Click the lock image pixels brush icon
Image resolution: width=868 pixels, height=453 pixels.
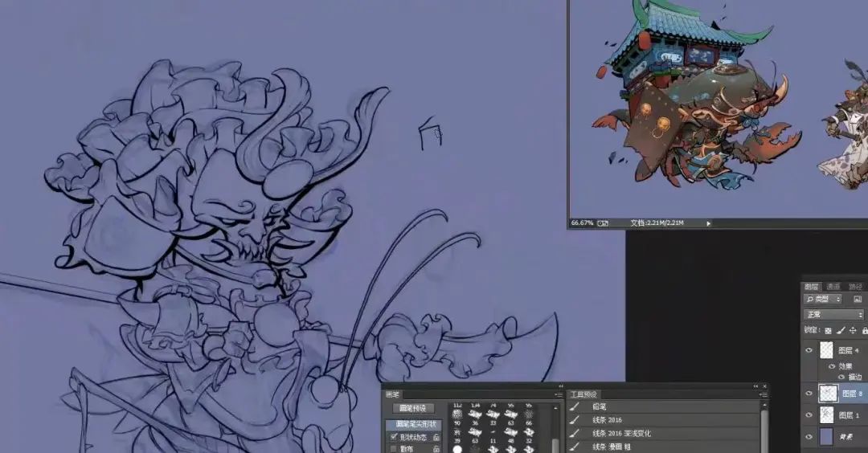pyautogui.click(x=841, y=330)
